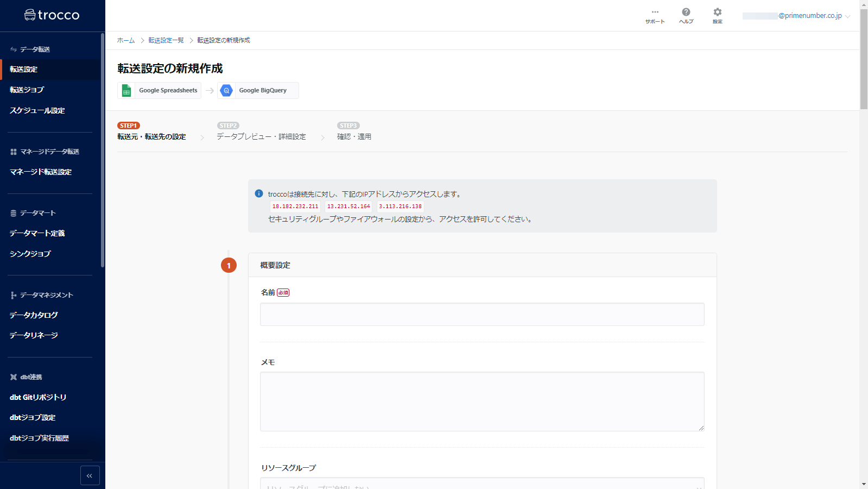Screen dimensions: 868x489
Task: Expand the account menu dropdown
Action: point(847,16)
